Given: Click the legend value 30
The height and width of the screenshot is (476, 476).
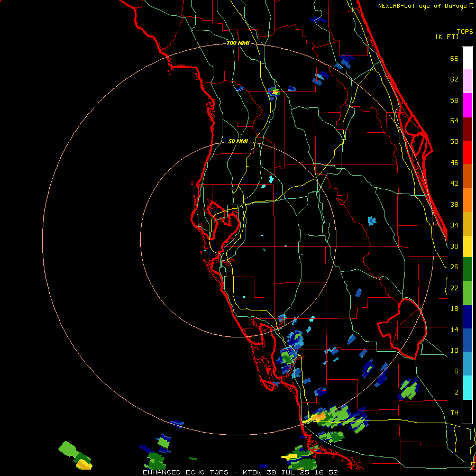Looking at the screenshot, I should tap(454, 246).
